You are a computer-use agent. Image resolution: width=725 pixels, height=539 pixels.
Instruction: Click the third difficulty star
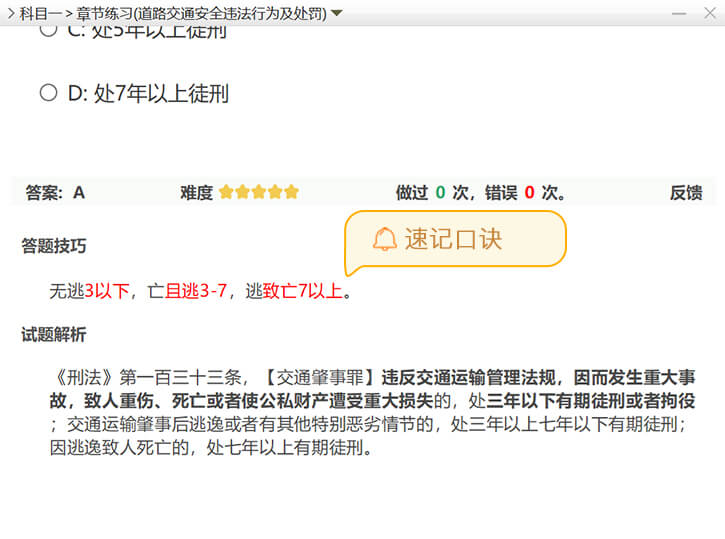259,193
